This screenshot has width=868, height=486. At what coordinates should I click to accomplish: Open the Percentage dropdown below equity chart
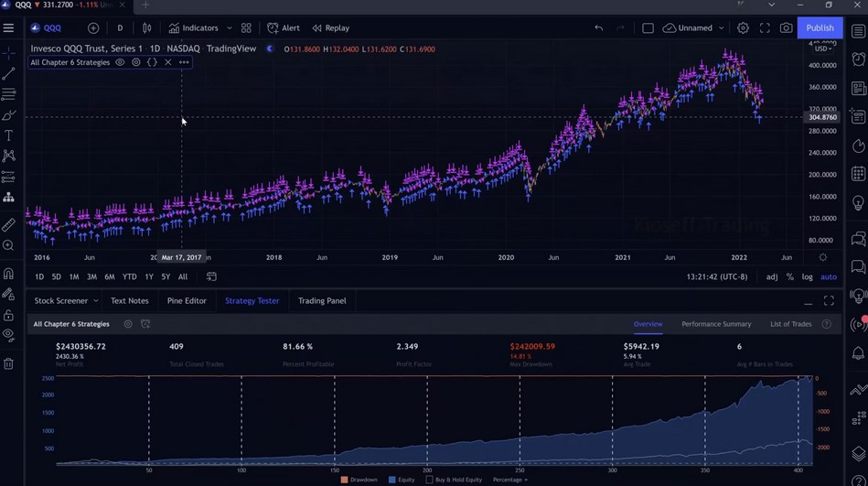(x=512, y=480)
